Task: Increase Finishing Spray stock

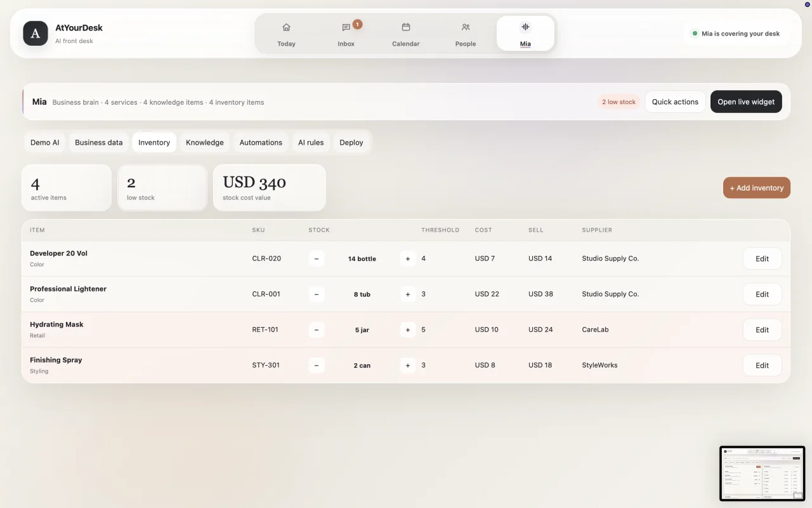Action: click(x=408, y=365)
